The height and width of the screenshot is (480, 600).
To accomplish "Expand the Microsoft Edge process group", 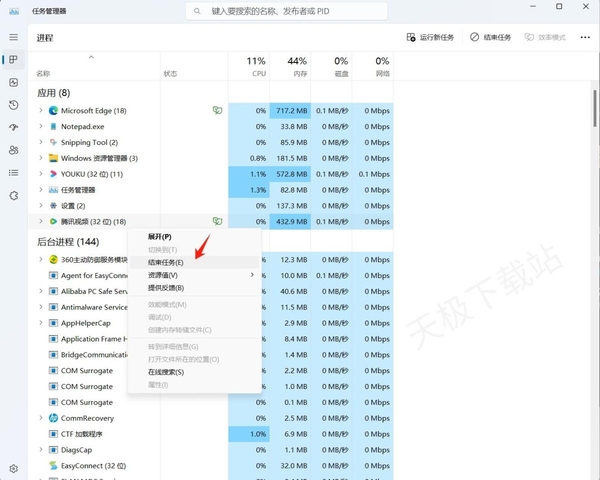I will 41,110.
